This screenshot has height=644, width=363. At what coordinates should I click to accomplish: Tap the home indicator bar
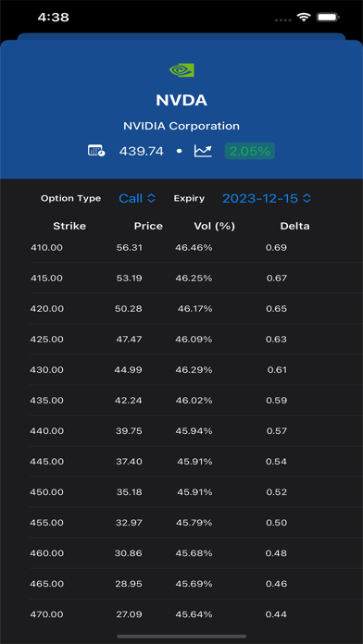(181, 637)
